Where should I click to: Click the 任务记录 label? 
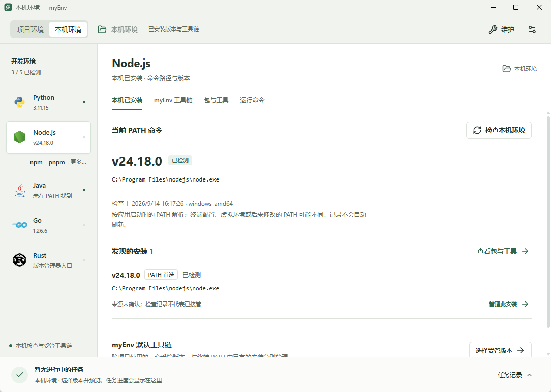tap(509, 375)
